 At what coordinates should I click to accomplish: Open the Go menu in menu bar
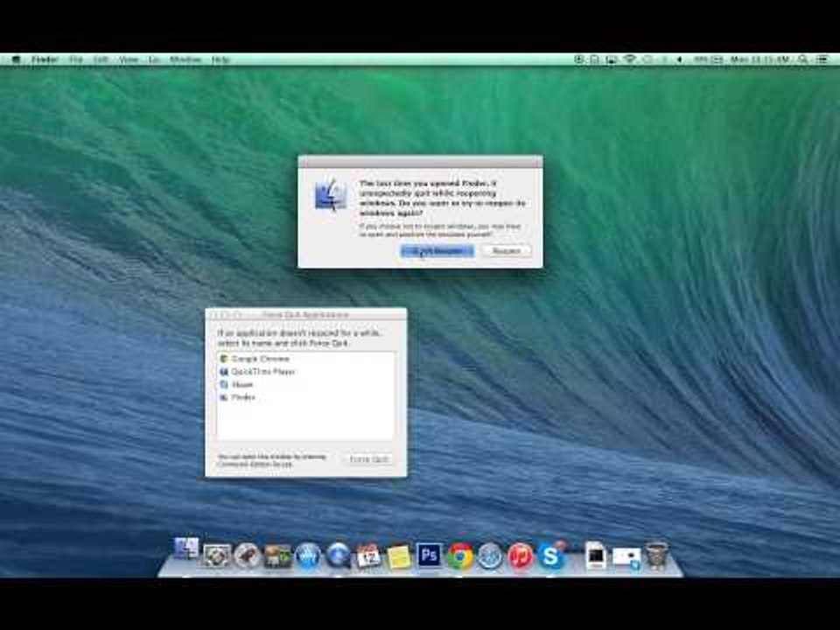point(154,59)
